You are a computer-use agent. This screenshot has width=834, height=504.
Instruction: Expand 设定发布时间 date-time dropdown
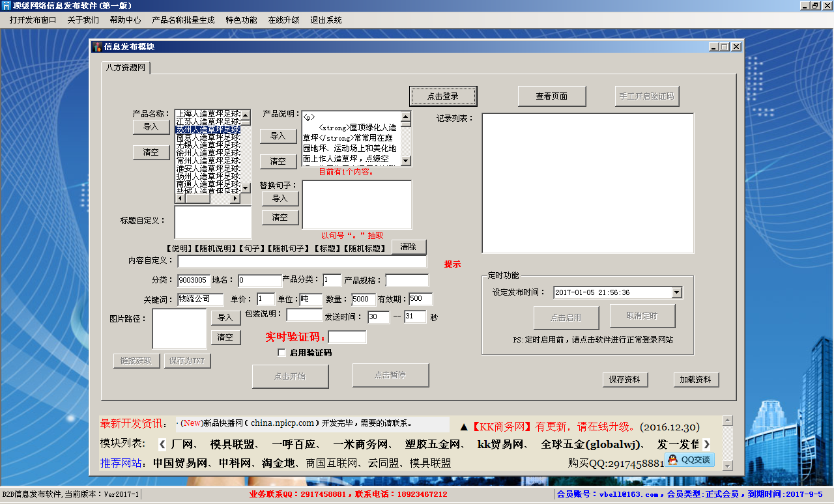[x=676, y=292]
